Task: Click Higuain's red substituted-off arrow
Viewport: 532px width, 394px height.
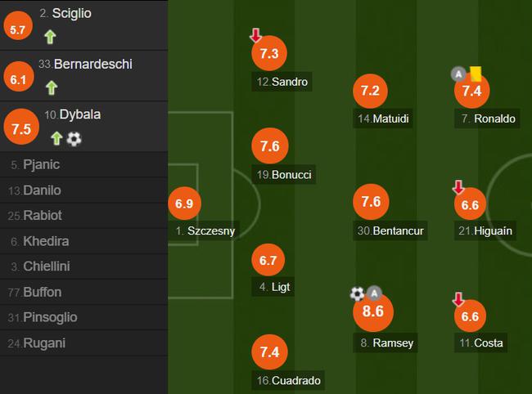Action: 458,187
